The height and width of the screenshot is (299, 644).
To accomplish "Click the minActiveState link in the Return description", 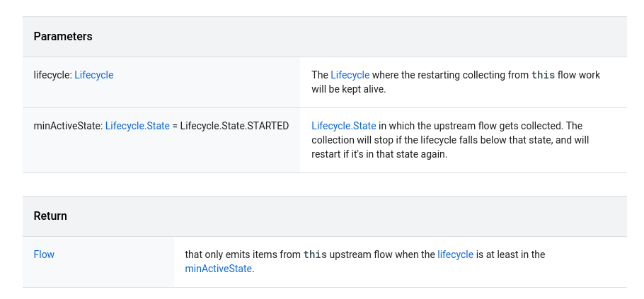I will click(218, 269).
